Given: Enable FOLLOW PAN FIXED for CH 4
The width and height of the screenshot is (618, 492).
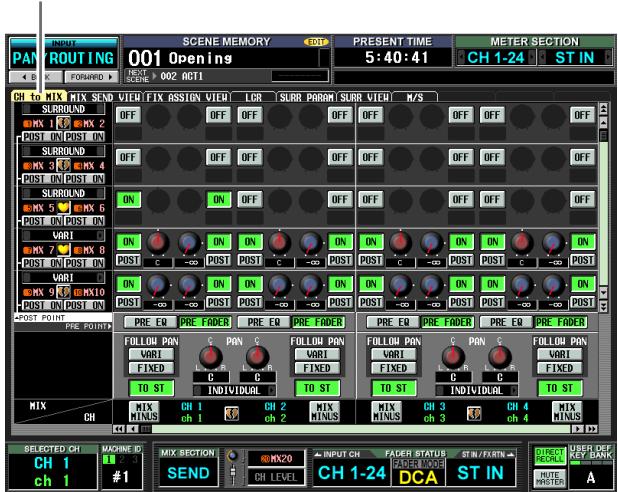Looking at the screenshot, I should click(x=559, y=368).
